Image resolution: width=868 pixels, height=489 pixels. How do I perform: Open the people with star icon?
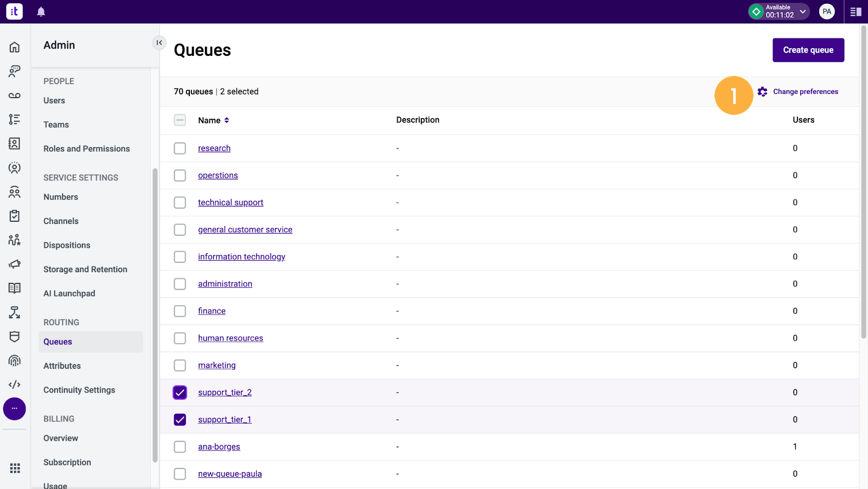pos(15,240)
